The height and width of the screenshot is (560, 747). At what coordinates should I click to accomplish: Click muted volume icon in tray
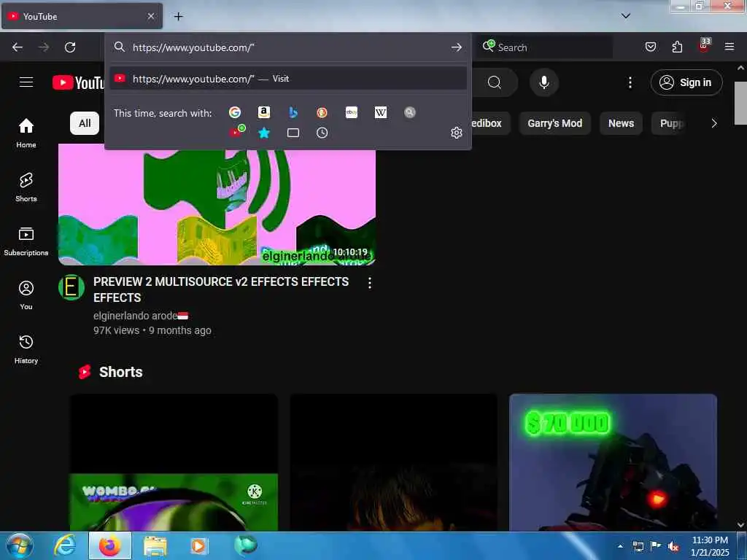pos(673,547)
